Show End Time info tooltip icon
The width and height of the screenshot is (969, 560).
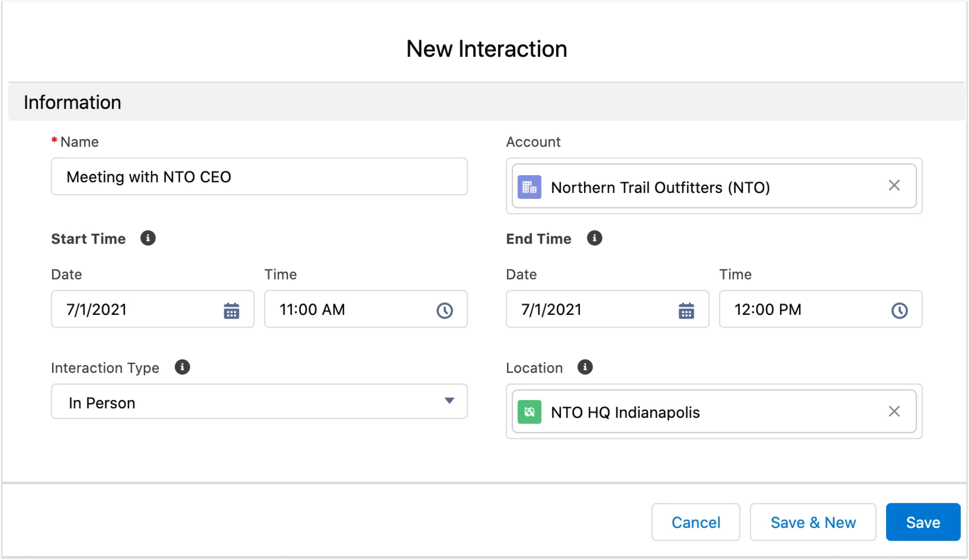point(594,238)
